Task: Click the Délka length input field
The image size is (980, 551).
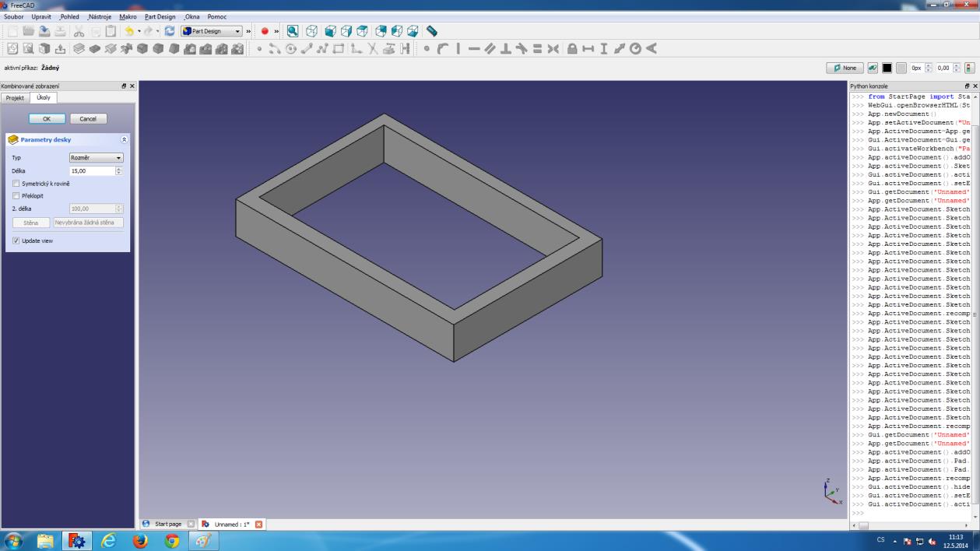Action: 93,170
